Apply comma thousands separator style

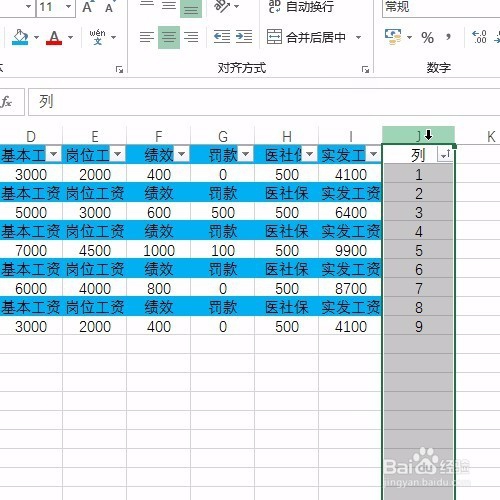[449, 37]
